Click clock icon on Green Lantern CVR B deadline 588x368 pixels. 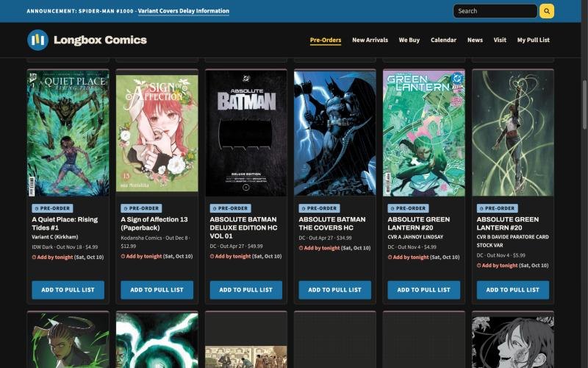[479, 266]
